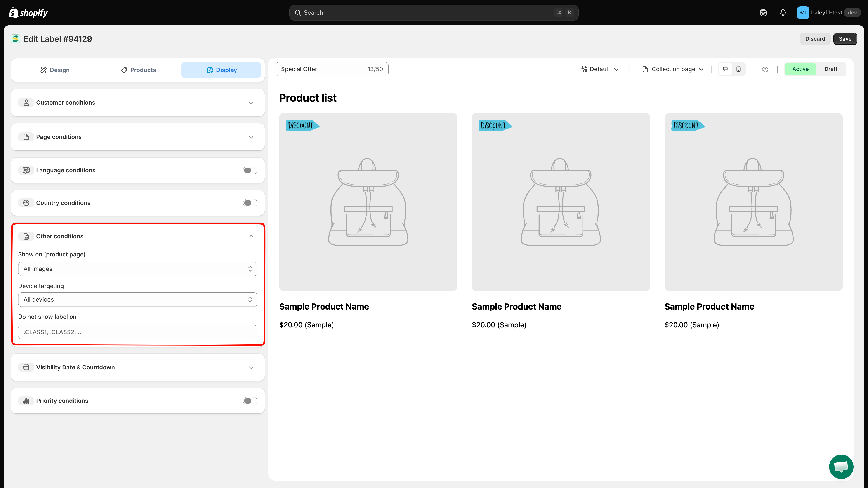Click the search magnifier icon
Image resolution: width=868 pixels, height=488 pixels.
pyautogui.click(x=297, y=12)
